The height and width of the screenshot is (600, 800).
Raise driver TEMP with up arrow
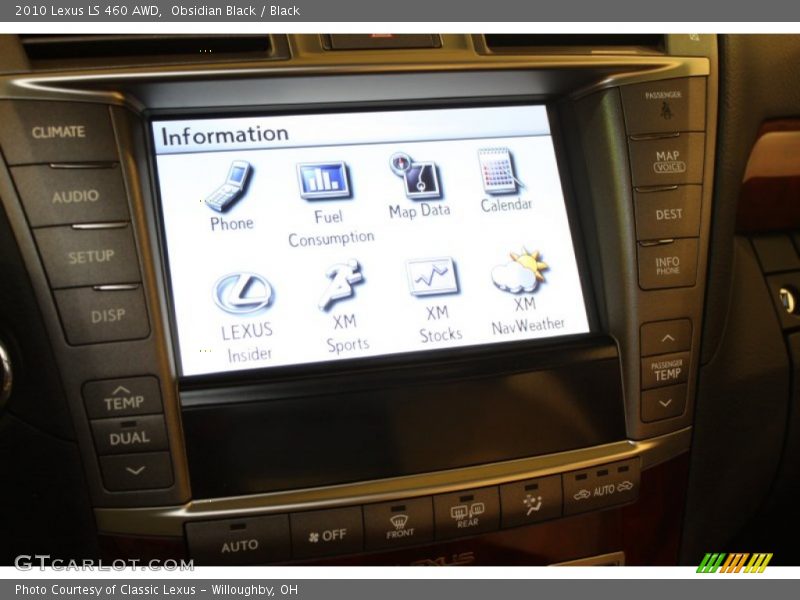[x=123, y=398]
